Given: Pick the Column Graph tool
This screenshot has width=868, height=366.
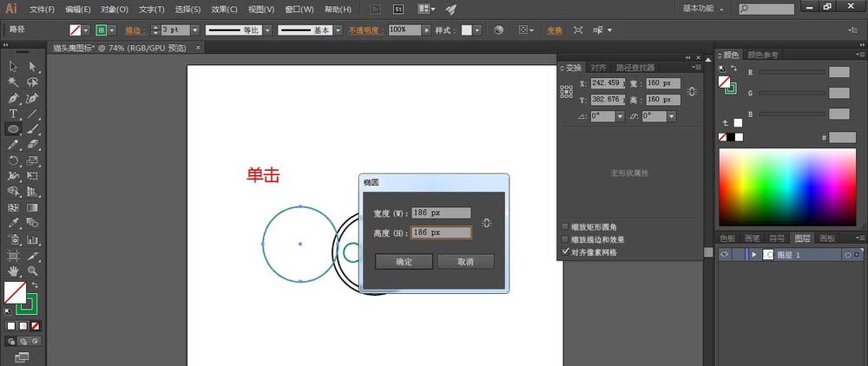Looking at the screenshot, I should click(32, 239).
